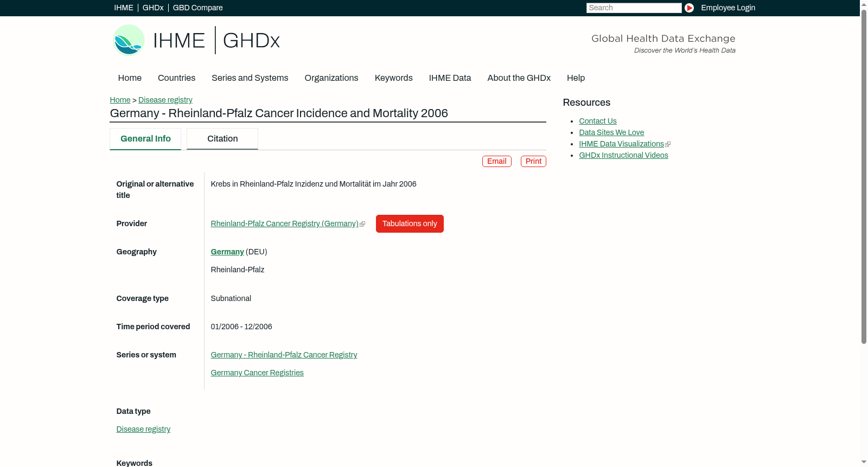Open GHDx Instructional Videos link
Image resolution: width=868 pixels, height=467 pixels.
(624, 155)
